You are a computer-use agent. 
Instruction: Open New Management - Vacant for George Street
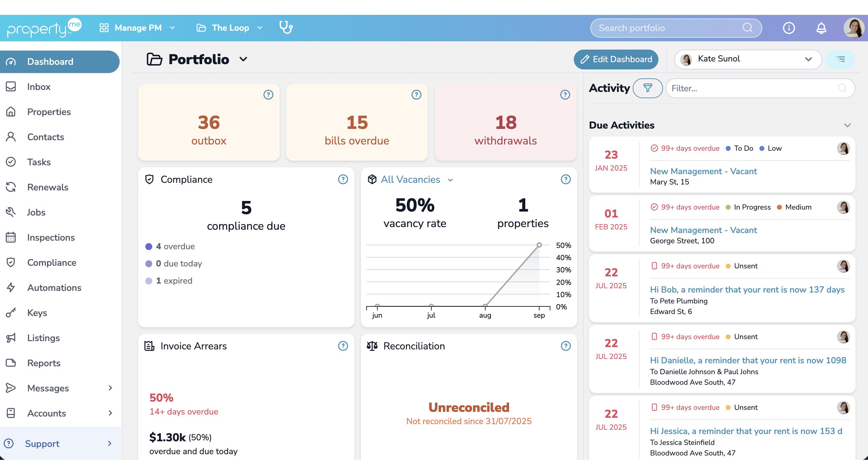pos(703,230)
